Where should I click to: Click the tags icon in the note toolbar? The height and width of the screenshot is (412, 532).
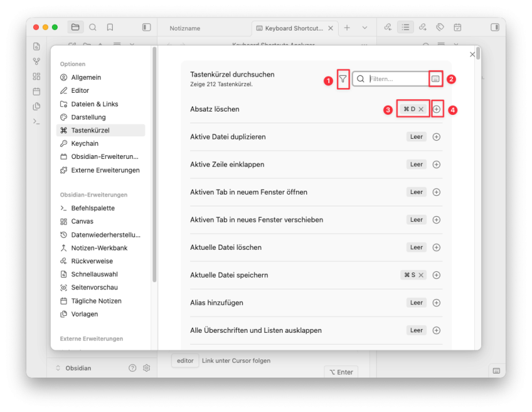point(440,27)
